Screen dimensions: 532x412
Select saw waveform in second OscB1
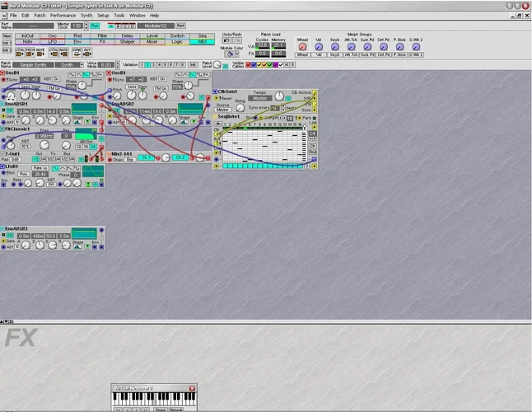[x=192, y=75]
